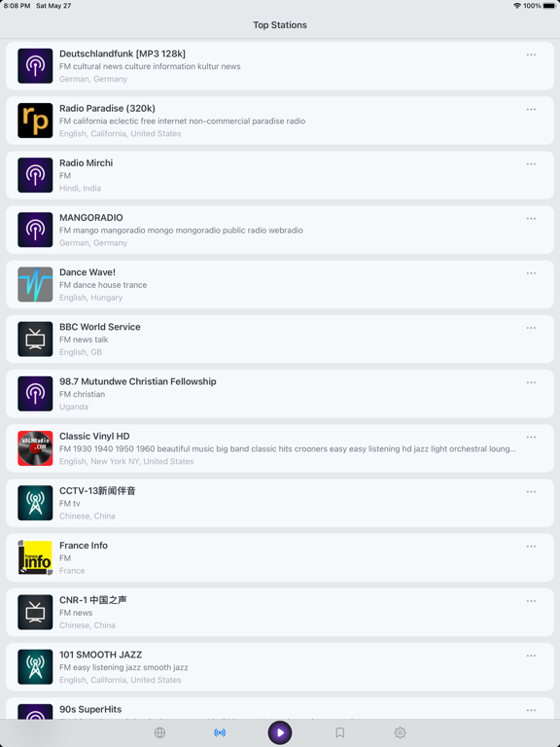This screenshot has width=560, height=747.
Task: Tap the 'Hindi, India' location text
Action: click(x=80, y=188)
